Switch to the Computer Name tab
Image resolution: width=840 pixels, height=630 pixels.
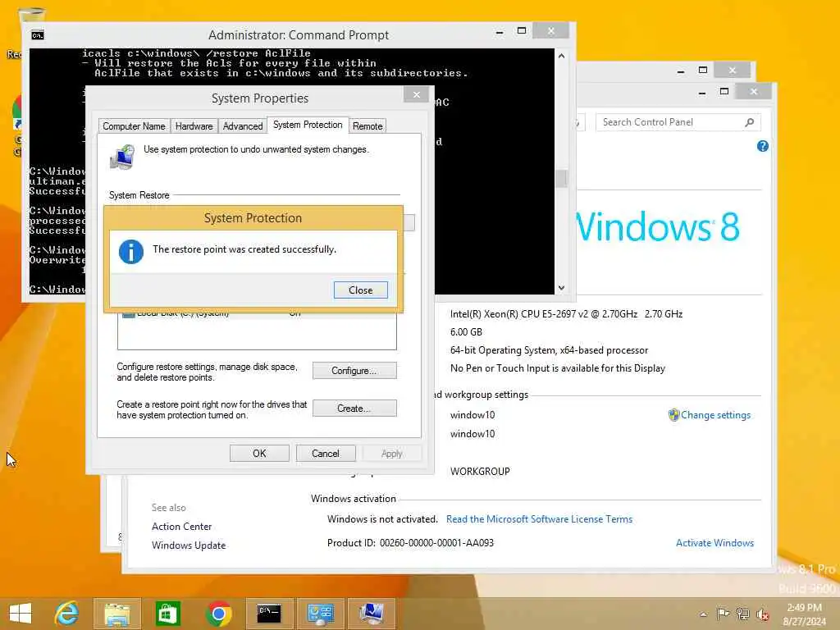pos(134,126)
